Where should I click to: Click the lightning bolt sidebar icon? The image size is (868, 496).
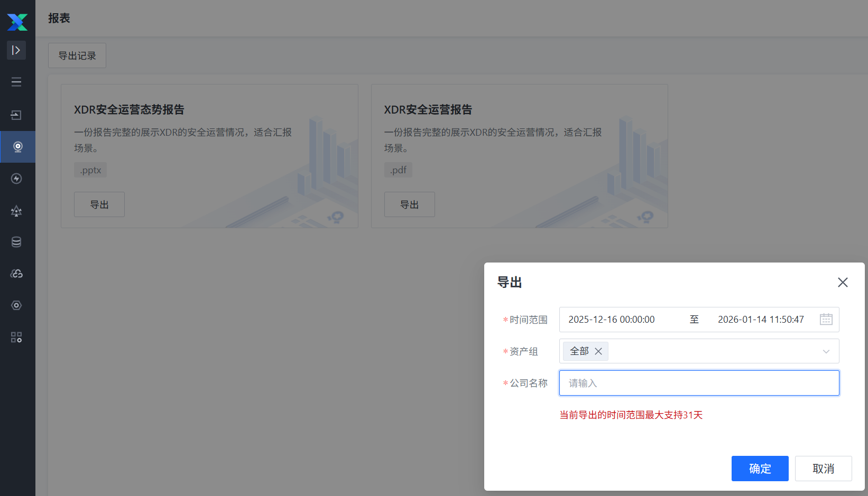click(x=16, y=179)
